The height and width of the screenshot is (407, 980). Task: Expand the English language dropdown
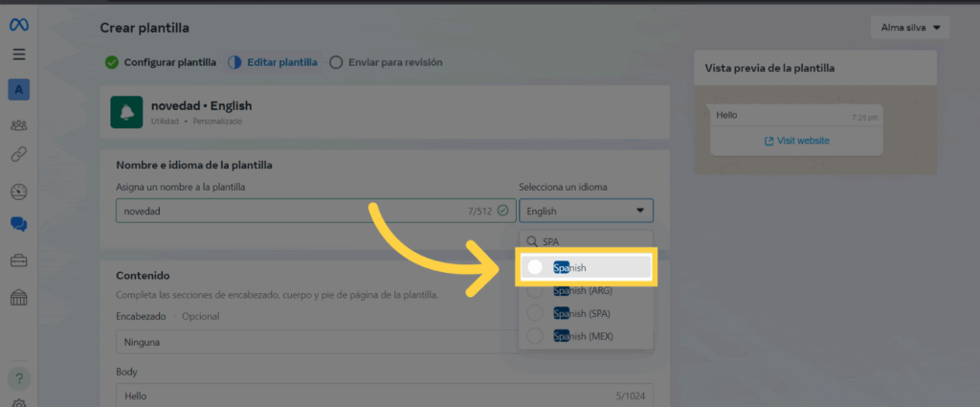coord(586,211)
